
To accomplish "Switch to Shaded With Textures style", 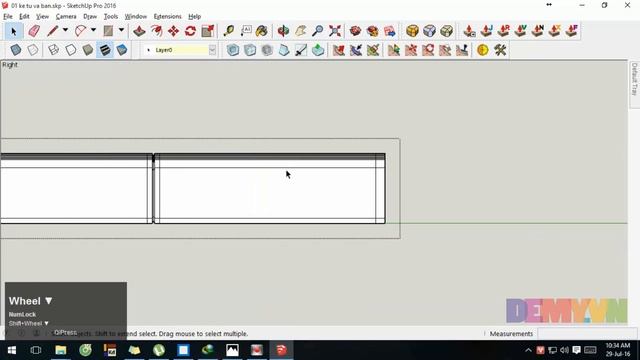I will click(x=105, y=50).
